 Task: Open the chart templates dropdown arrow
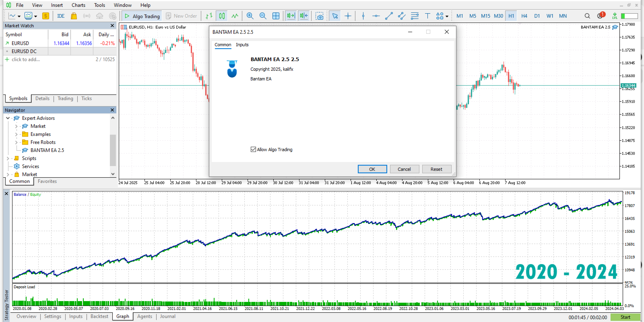pyautogui.click(x=35, y=16)
